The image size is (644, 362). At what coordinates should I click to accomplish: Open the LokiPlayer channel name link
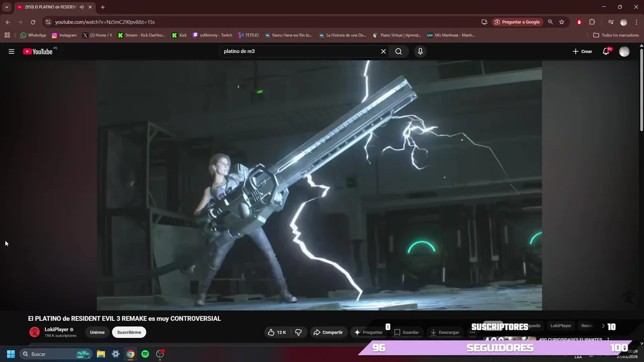[x=56, y=329]
